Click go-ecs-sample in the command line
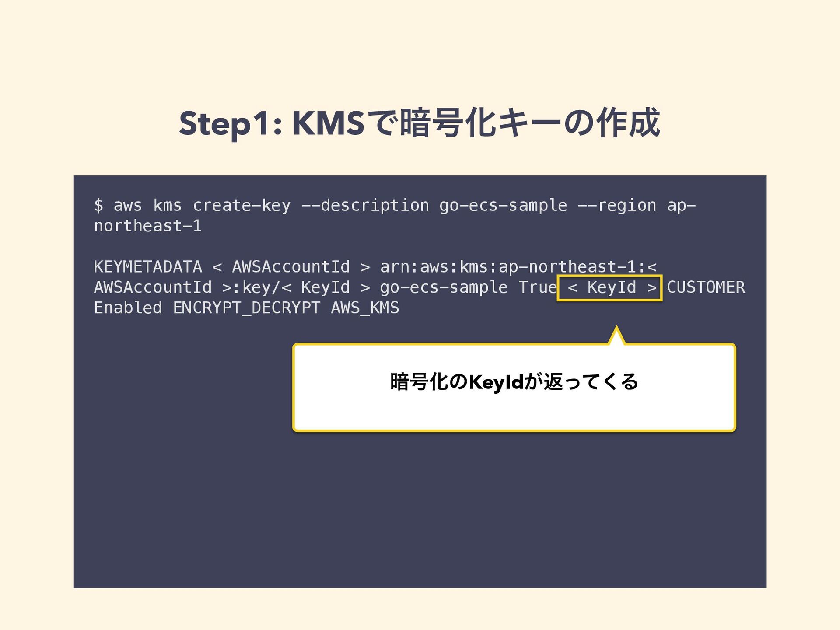 (503, 205)
